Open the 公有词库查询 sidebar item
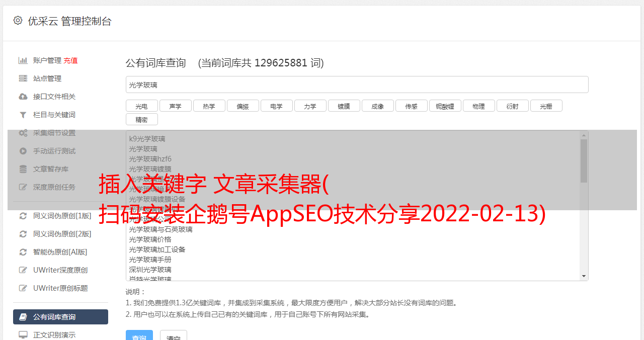644x340 pixels. (60, 317)
